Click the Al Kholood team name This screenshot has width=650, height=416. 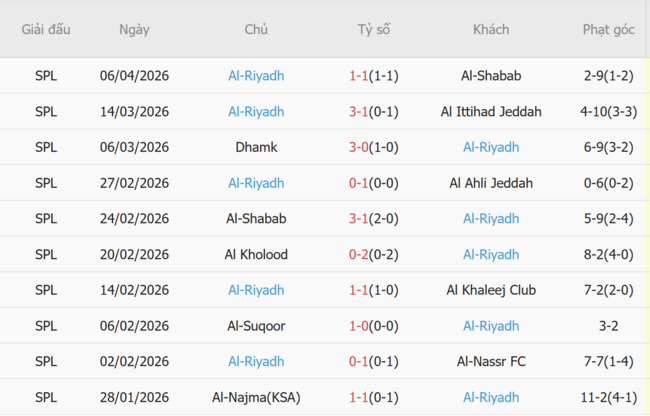pyautogui.click(x=256, y=255)
